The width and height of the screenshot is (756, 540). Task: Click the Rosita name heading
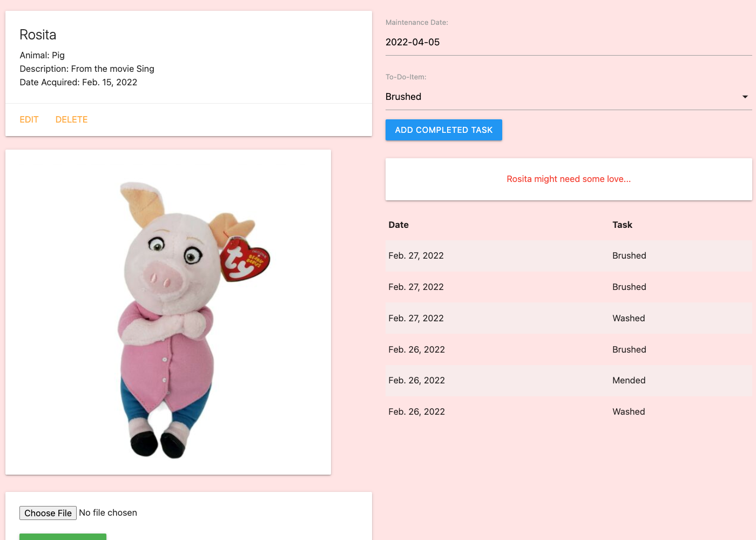click(38, 35)
